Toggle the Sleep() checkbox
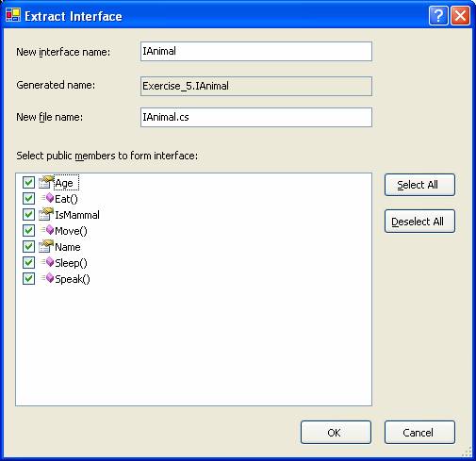476x461 pixels. [28, 263]
